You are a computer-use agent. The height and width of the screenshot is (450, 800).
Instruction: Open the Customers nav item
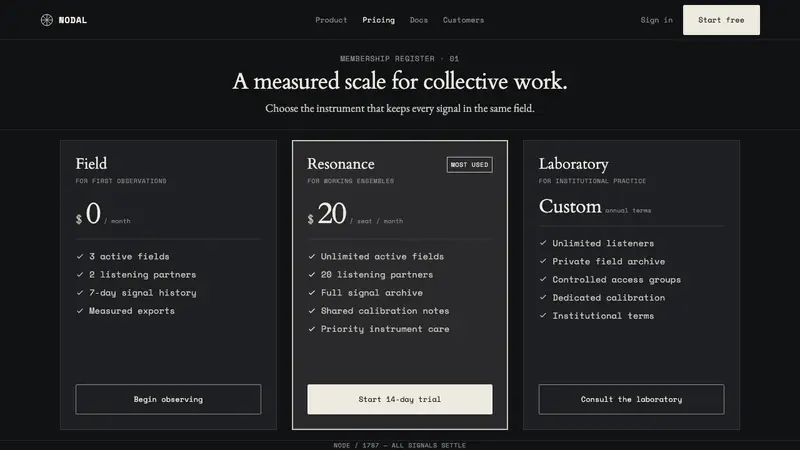pos(463,20)
